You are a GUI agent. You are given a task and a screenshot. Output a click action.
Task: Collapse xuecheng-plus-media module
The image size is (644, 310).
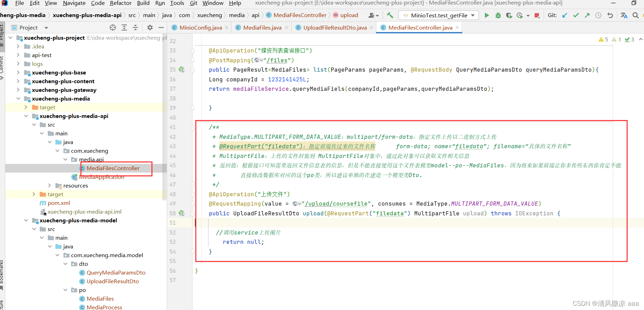[18, 98]
